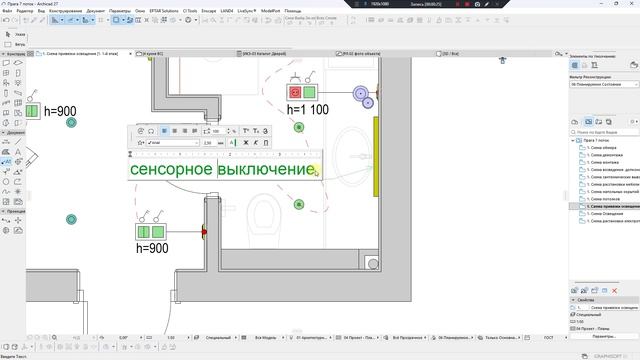Click the undo icon in the text editor toolbar
Viewport: 640px width, 360px height.
point(141,131)
